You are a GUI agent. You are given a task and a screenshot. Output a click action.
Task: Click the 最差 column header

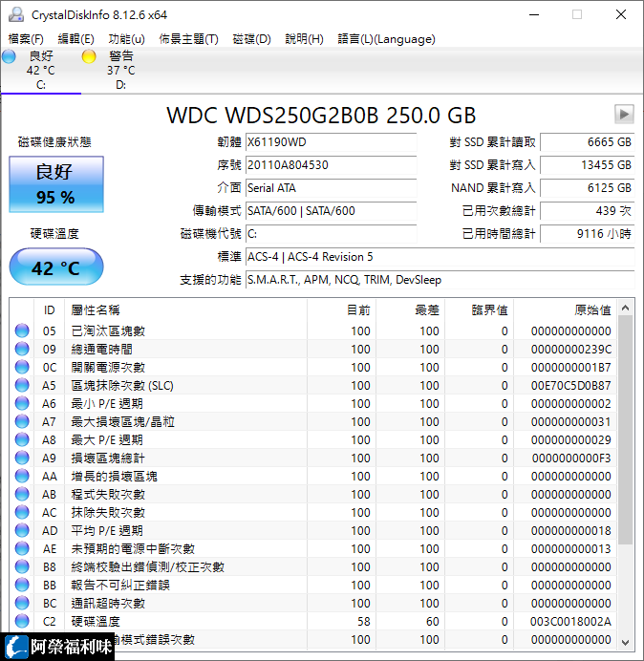tap(410, 310)
